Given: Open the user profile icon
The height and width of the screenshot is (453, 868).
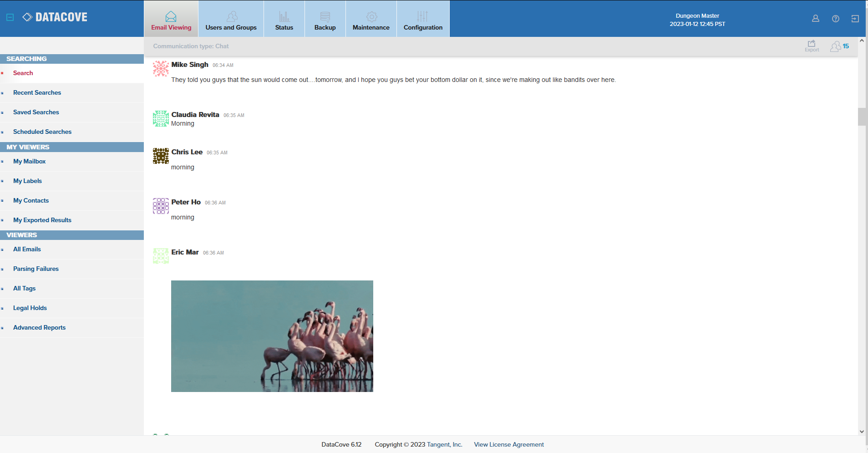Looking at the screenshot, I should click(x=815, y=19).
